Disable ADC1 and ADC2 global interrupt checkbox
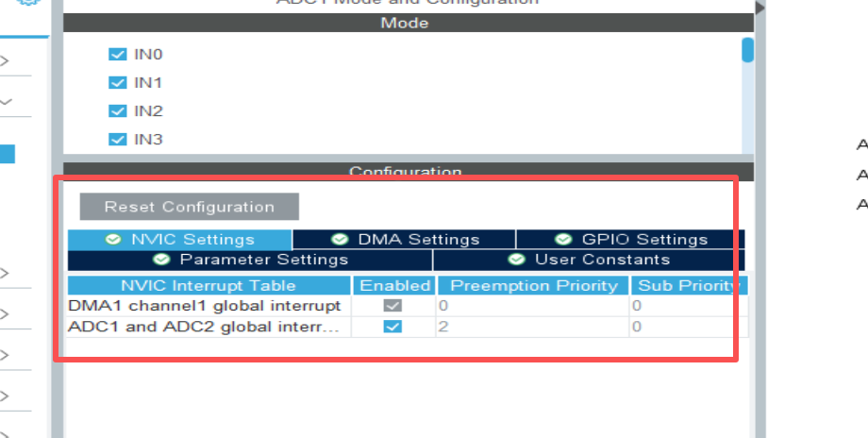The image size is (868, 438). tap(392, 327)
